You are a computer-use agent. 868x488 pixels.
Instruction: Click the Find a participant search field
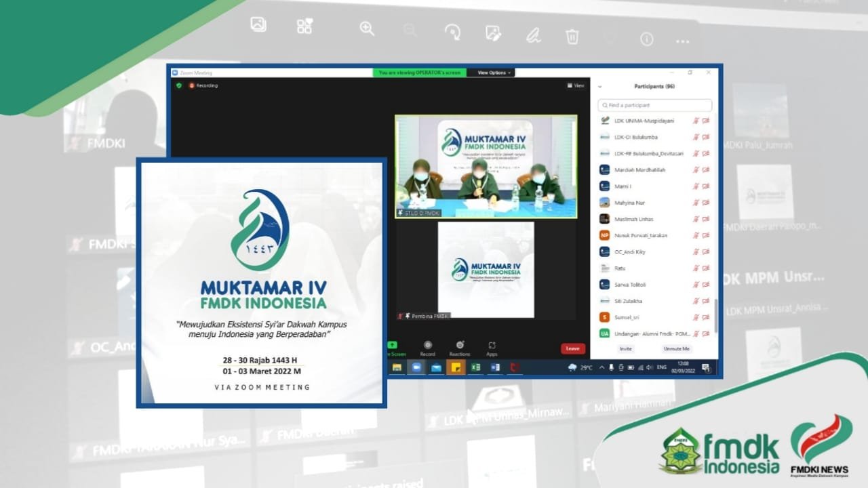pos(655,105)
